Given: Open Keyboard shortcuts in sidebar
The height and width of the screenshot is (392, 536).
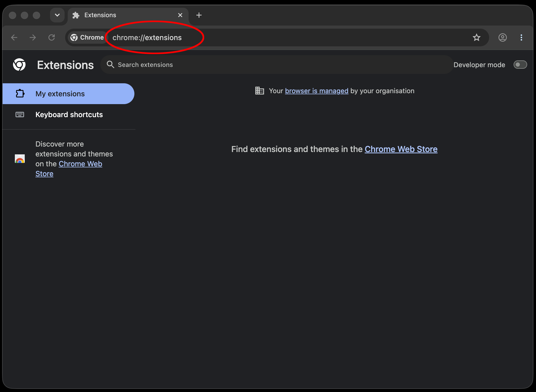Looking at the screenshot, I should point(68,115).
